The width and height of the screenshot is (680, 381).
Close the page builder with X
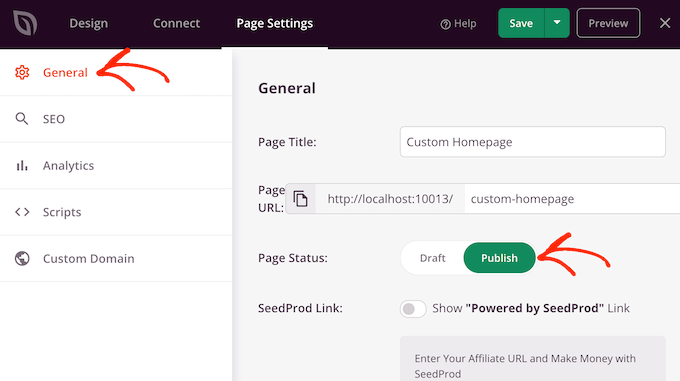[665, 23]
